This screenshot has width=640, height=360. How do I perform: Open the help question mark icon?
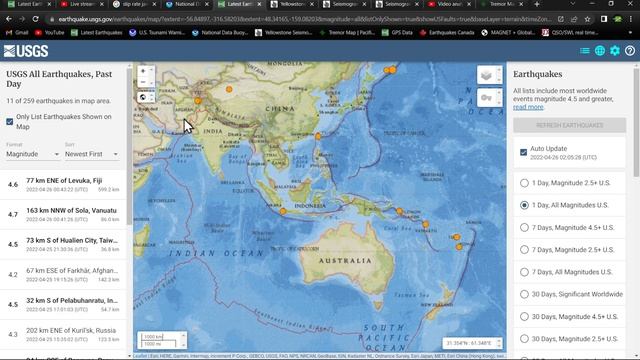630,51
